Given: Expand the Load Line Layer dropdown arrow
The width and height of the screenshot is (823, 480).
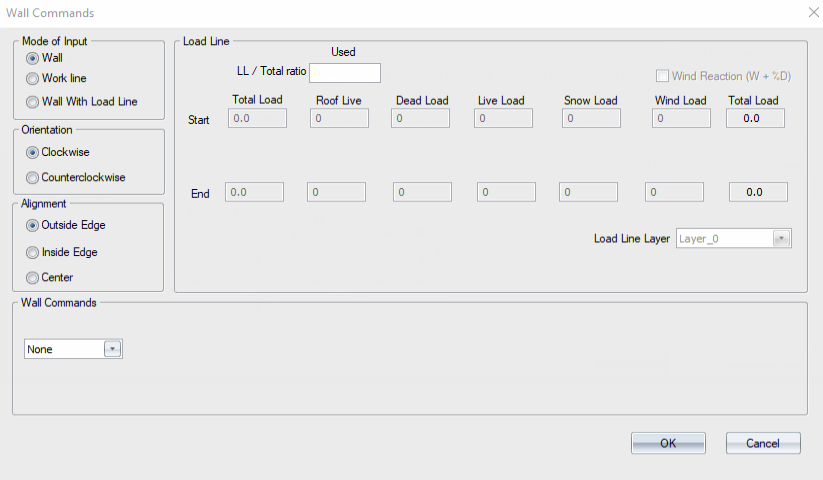Looking at the screenshot, I should coord(782,239).
